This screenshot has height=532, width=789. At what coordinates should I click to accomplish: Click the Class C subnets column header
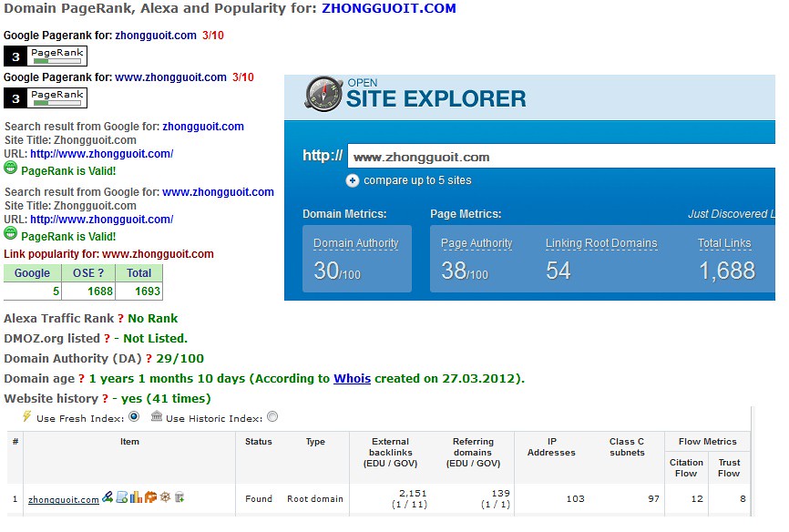coord(627,447)
